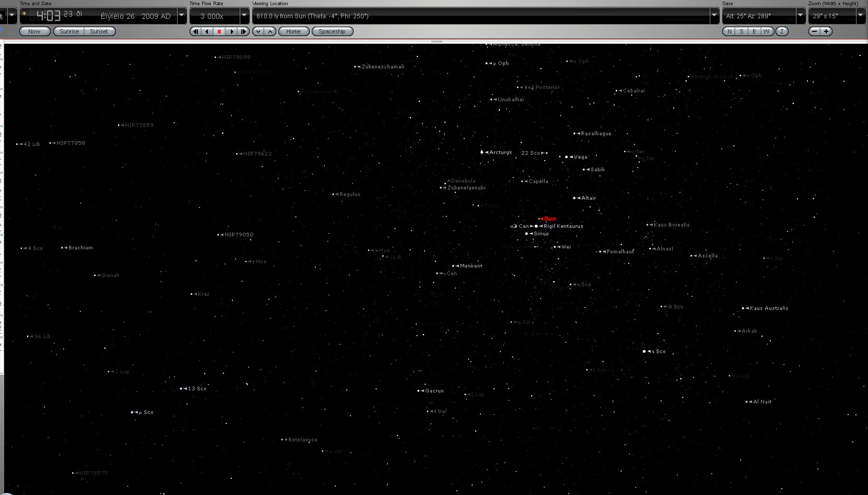Open the Time and Date dropdown
The height and width of the screenshot is (495, 868).
[182, 16]
